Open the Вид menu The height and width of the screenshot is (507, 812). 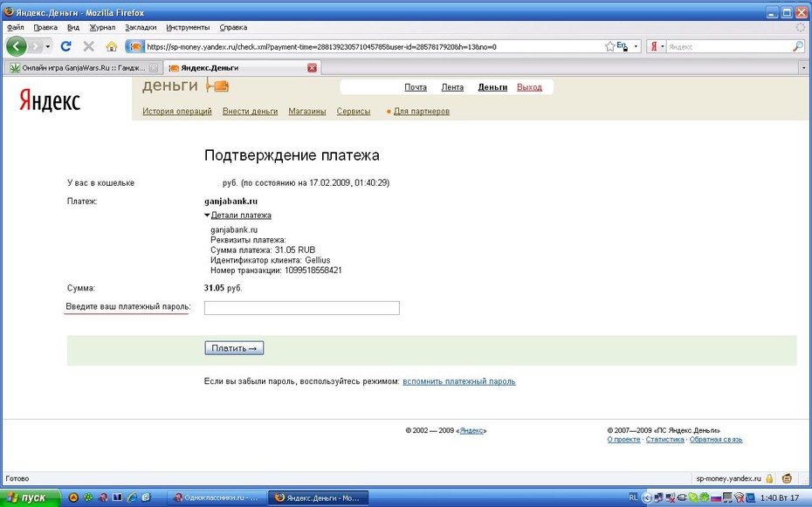[73, 27]
